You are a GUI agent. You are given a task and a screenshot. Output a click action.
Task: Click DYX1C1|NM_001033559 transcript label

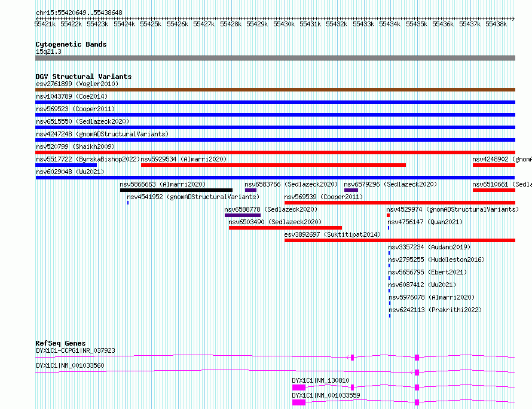point(326,395)
